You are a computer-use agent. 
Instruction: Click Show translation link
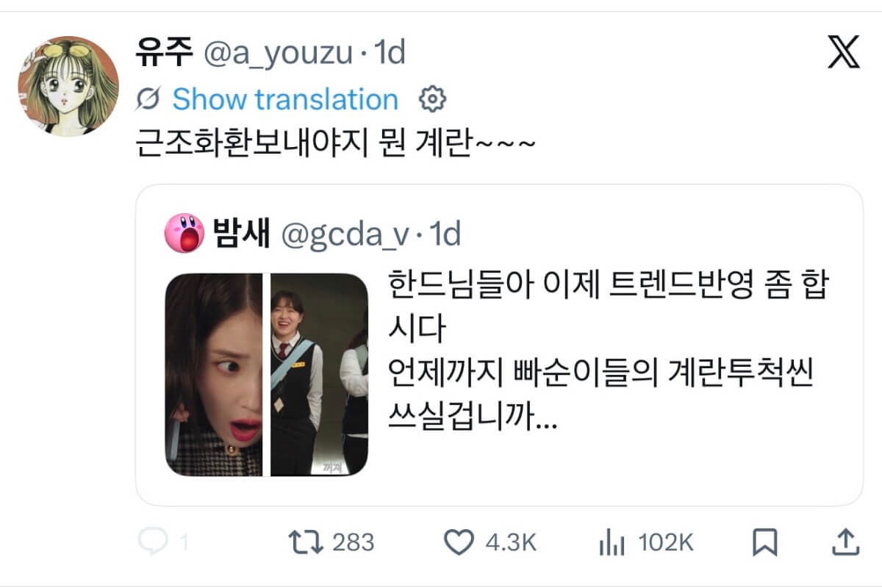285,98
